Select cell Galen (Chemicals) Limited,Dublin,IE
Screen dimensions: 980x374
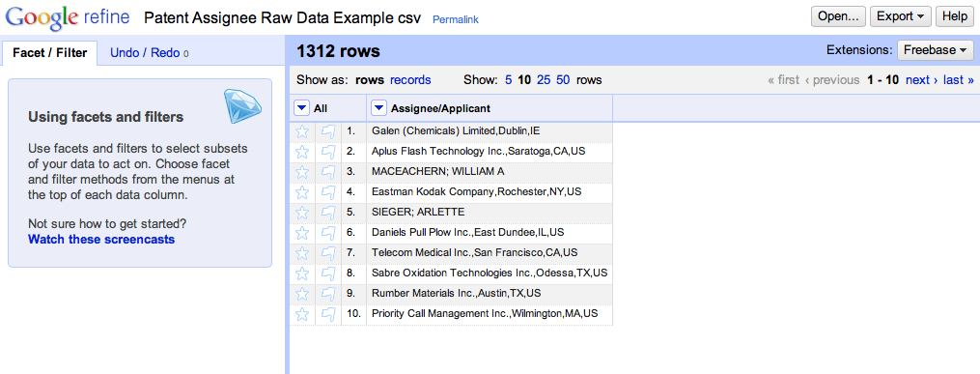489,131
